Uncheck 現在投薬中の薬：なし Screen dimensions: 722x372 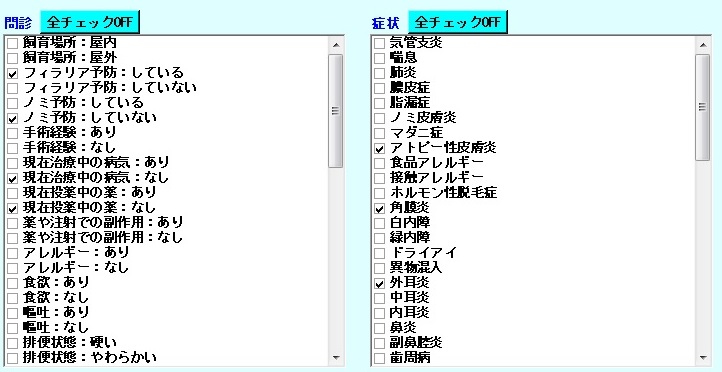[13, 209]
